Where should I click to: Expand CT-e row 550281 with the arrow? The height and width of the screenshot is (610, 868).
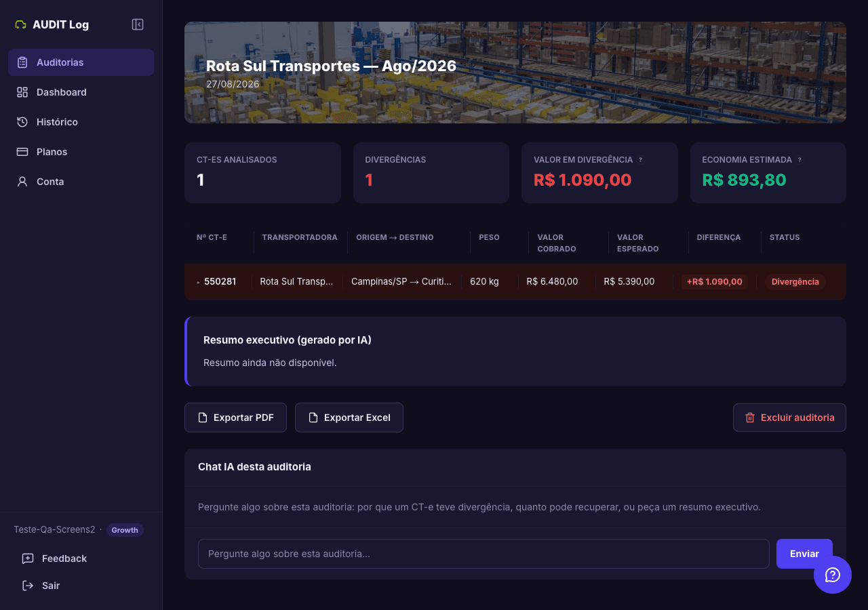(x=199, y=282)
